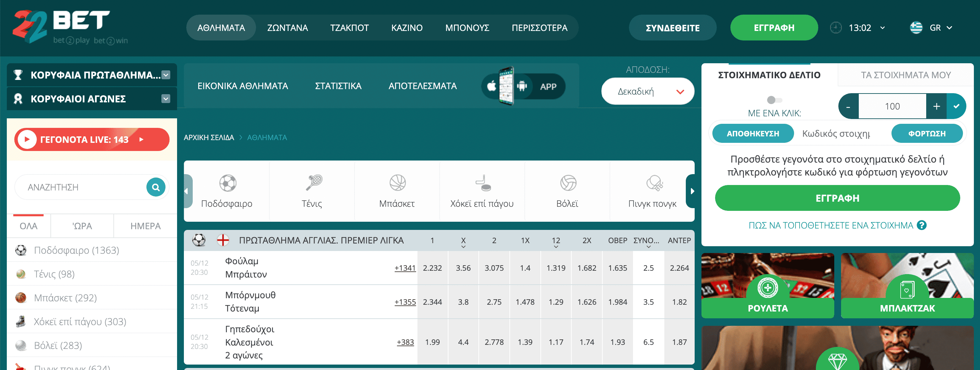Select the Τένις racket icon in sports carousel
The image size is (980, 370).
pyautogui.click(x=314, y=183)
